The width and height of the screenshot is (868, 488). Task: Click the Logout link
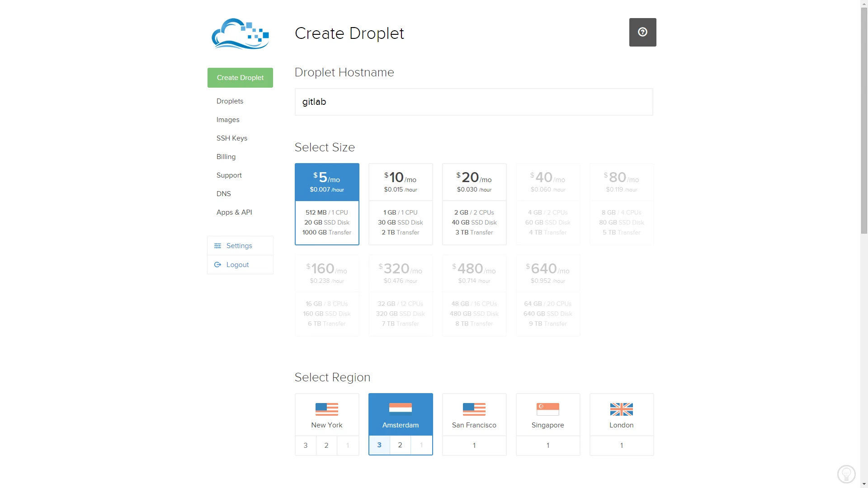tap(240, 265)
